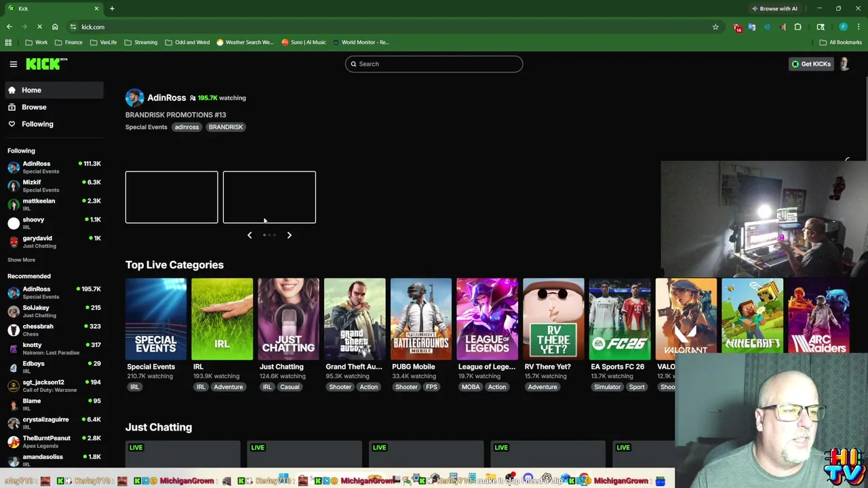Image resolution: width=868 pixels, height=488 pixels.
Task: Open the VanLife bookmarks folder
Action: click(103, 42)
